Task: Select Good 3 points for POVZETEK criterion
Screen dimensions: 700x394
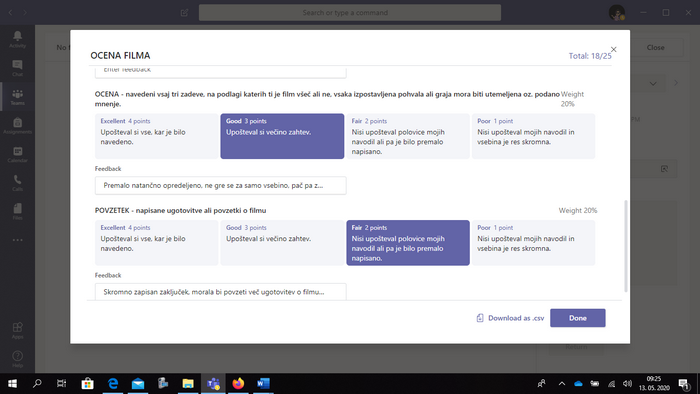Action: (282, 243)
